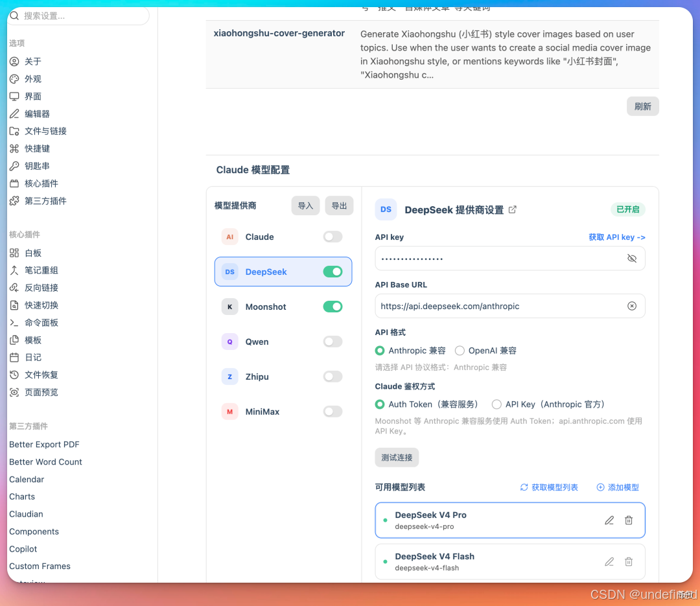
Task: Click the Zhipu Z icon
Action: point(230,377)
